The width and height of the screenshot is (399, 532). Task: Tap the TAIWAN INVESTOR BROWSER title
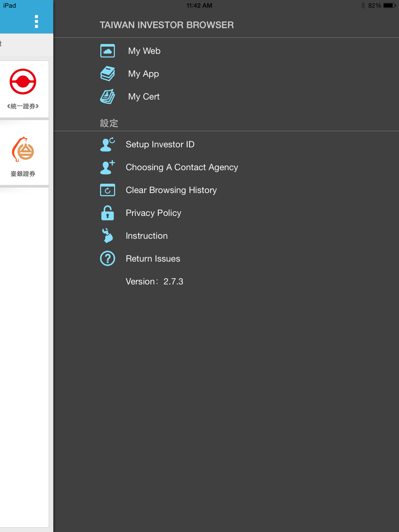pos(167,25)
